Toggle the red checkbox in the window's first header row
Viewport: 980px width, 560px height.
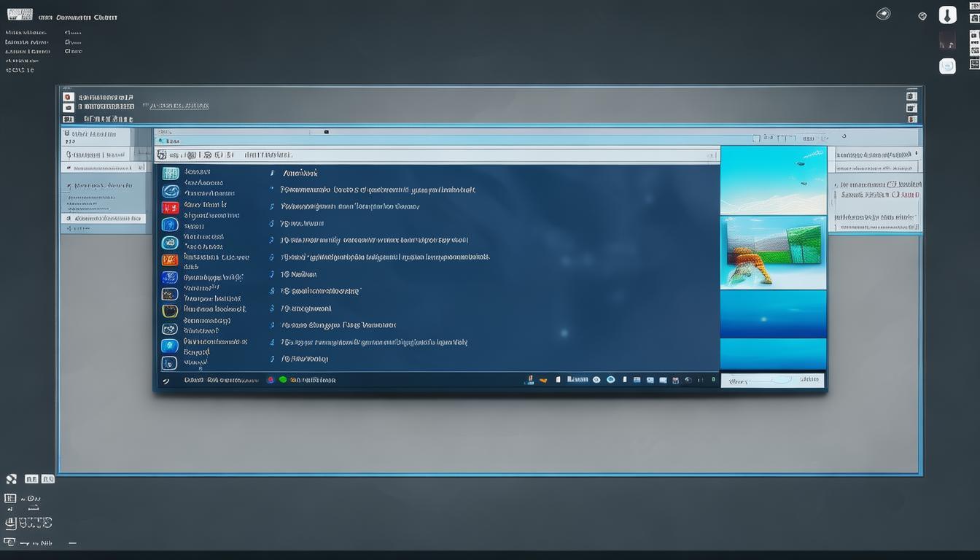(68, 96)
